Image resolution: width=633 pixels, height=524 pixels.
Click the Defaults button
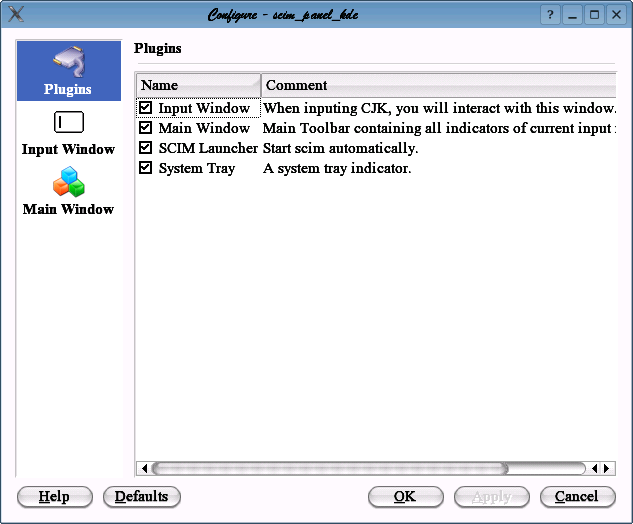coord(142,497)
